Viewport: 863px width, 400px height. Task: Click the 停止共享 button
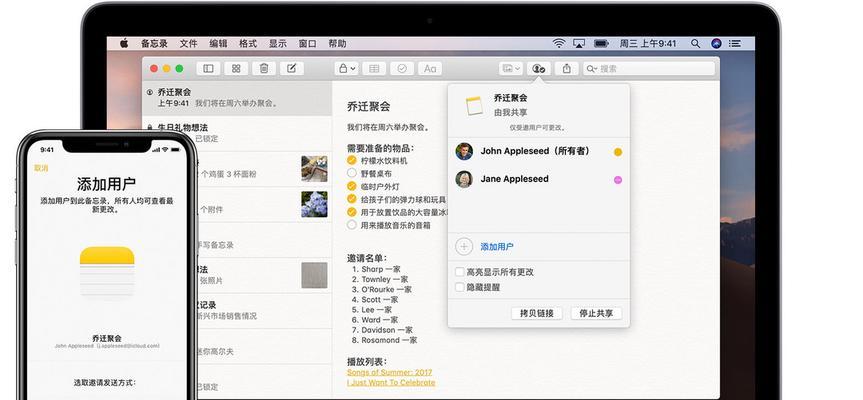(596, 313)
